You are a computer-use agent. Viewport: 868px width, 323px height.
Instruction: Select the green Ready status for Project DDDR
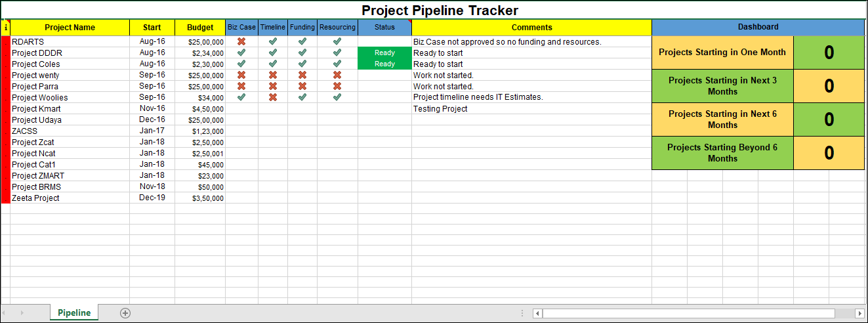click(384, 53)
